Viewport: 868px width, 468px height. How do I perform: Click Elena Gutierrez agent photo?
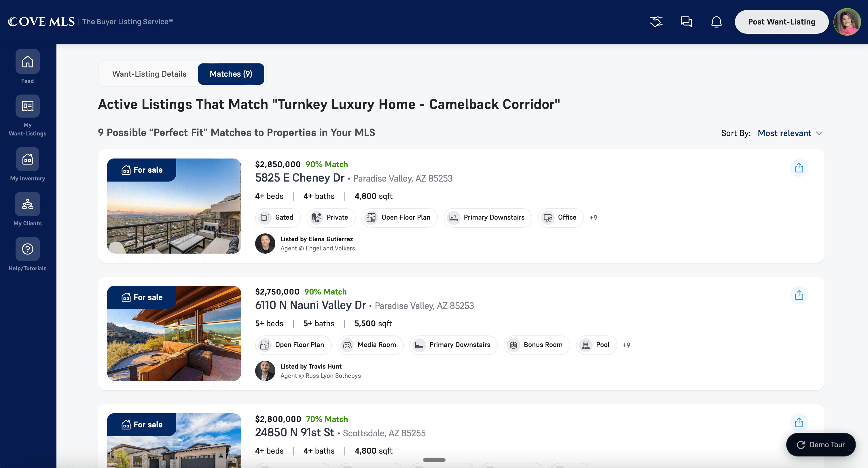point(265,244)
